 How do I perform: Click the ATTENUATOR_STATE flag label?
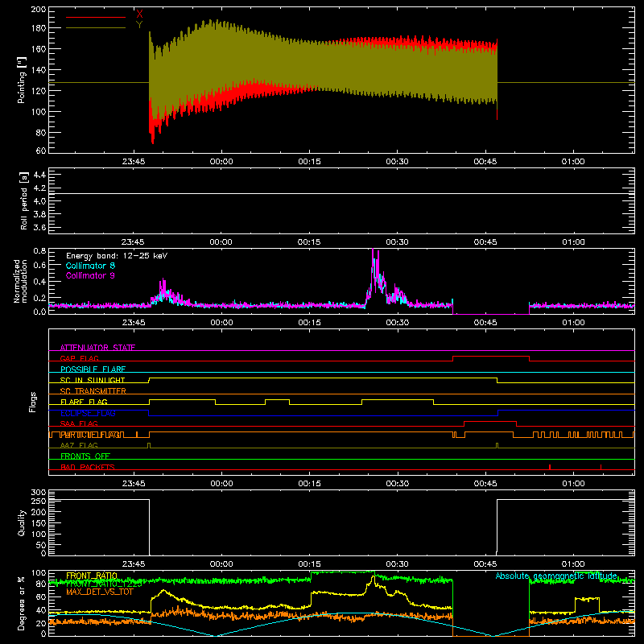coord(97,348)
